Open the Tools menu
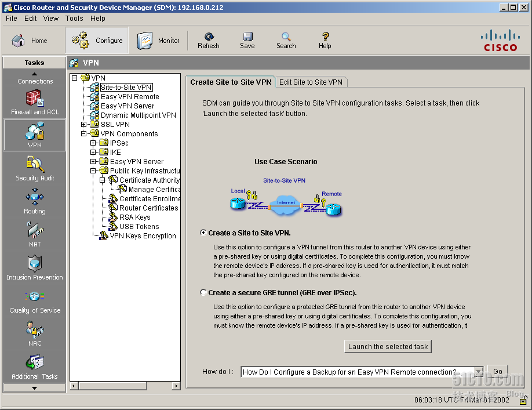The width and height of the screenshot is (532, 410). tap(74, 19)
